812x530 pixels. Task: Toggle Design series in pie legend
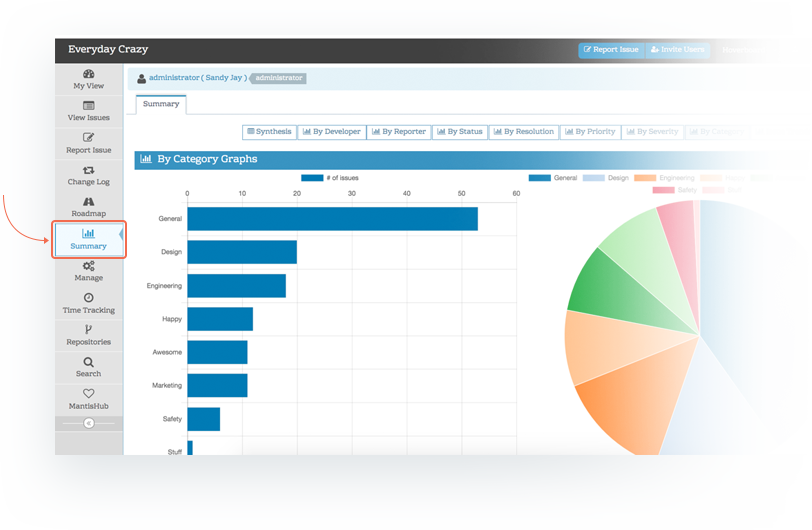(605, 178)
